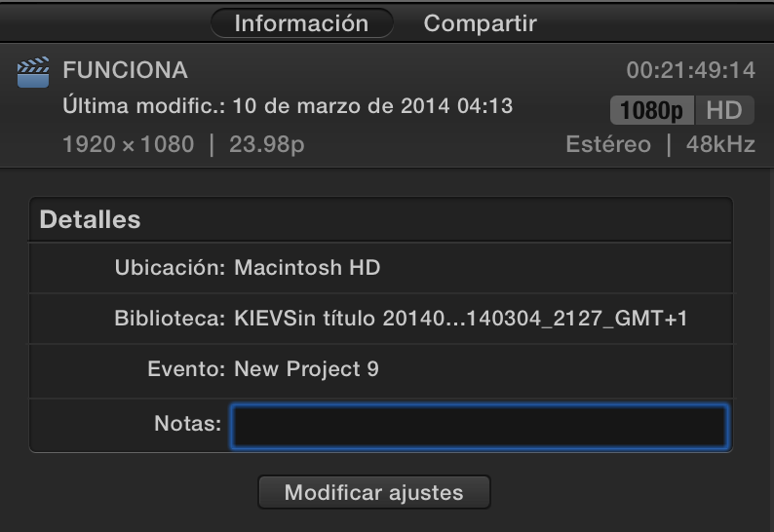Click the 48kHz sample rate label
The image size is (774, 532).
pos(719,144)
